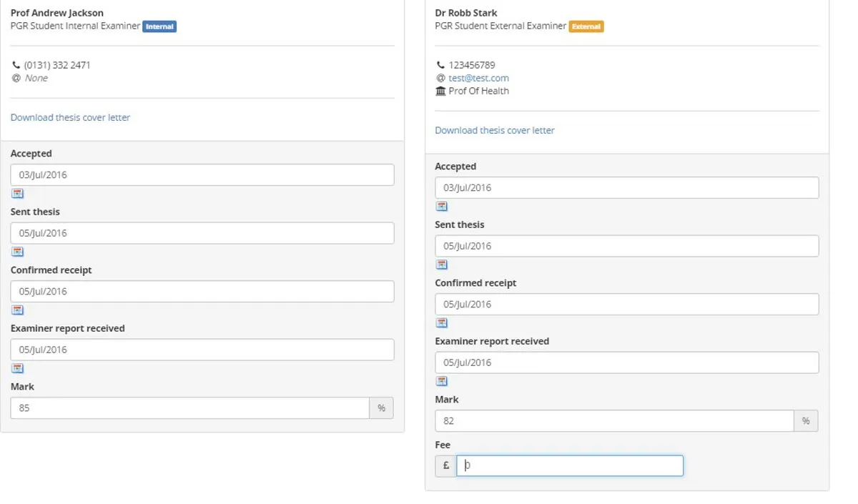Open calendar picker under Sent thesis for internal examiner
This screenshot has height=504, width=858.
coord(17,251)
